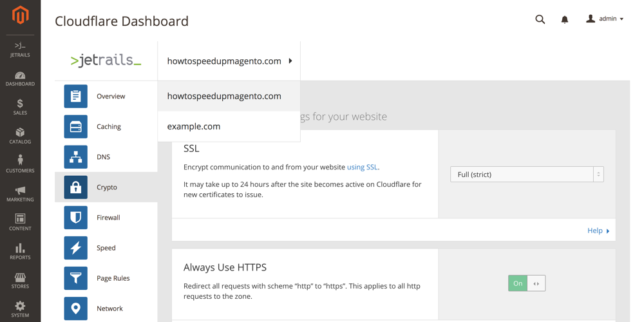The height and width of the screenshot is (322, 644).
Task: Open the Sales menu in sidebar
Action: pos(20,108)
